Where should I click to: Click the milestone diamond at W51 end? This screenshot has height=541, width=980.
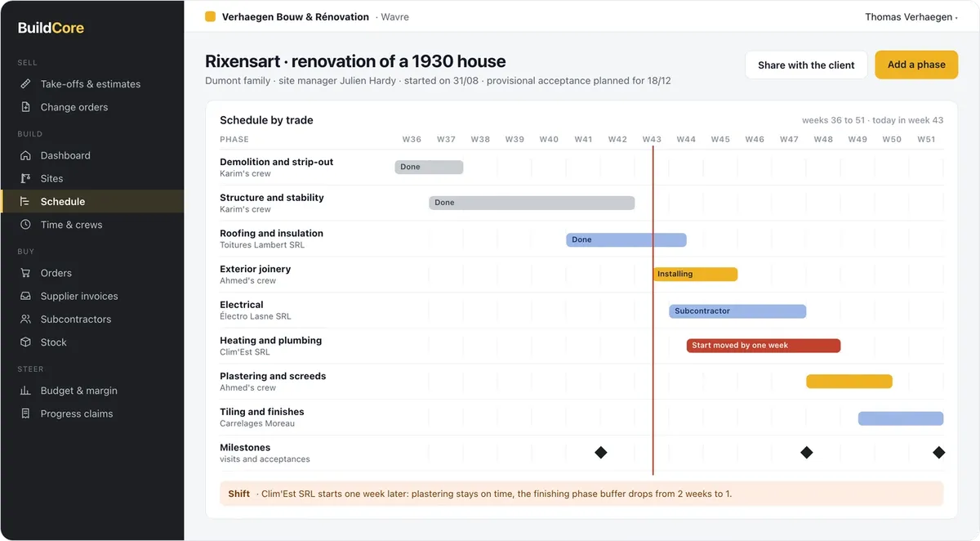(x=939, y=452)
